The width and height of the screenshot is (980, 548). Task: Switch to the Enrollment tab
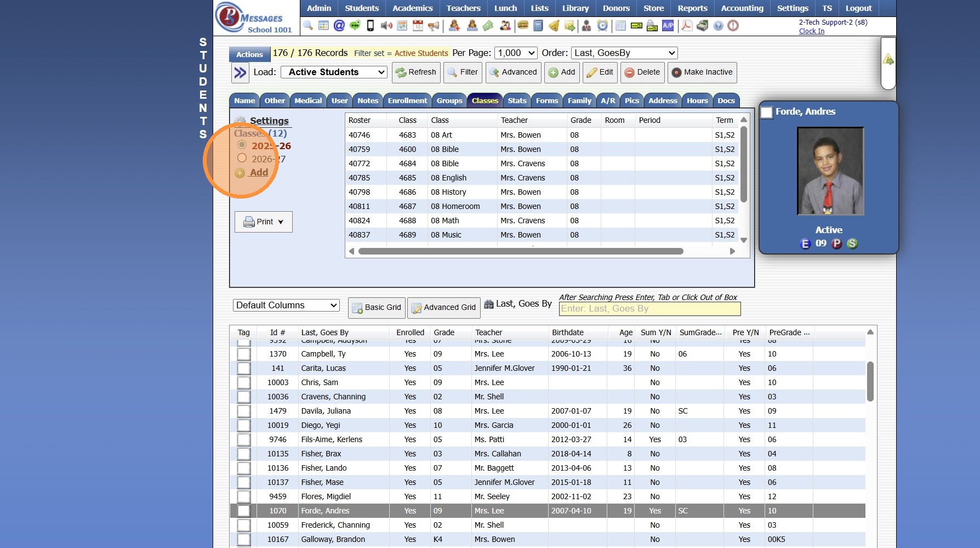407,101
